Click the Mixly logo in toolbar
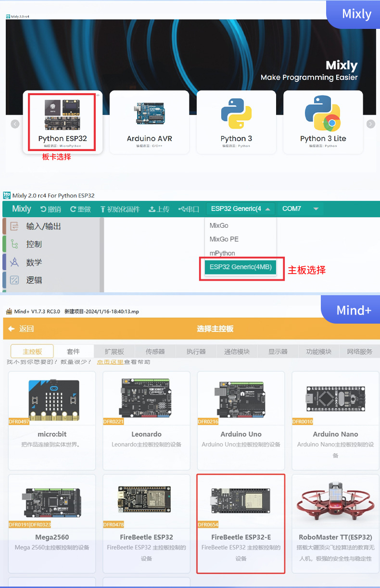This screenshot has height=588, width=380. (x=22, y=209)
